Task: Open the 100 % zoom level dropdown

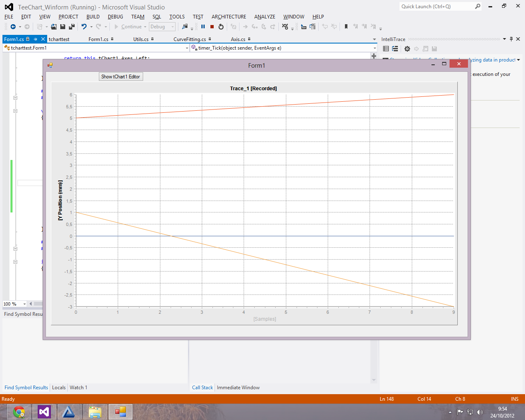Action: tap(25, 304)
